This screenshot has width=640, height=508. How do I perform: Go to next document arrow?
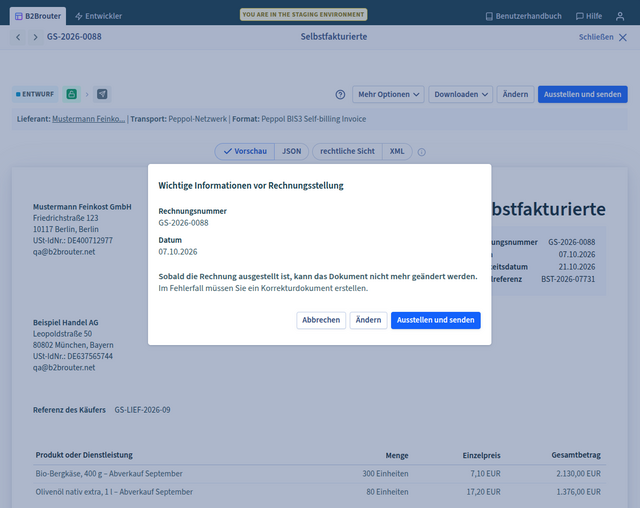(36, 37)
